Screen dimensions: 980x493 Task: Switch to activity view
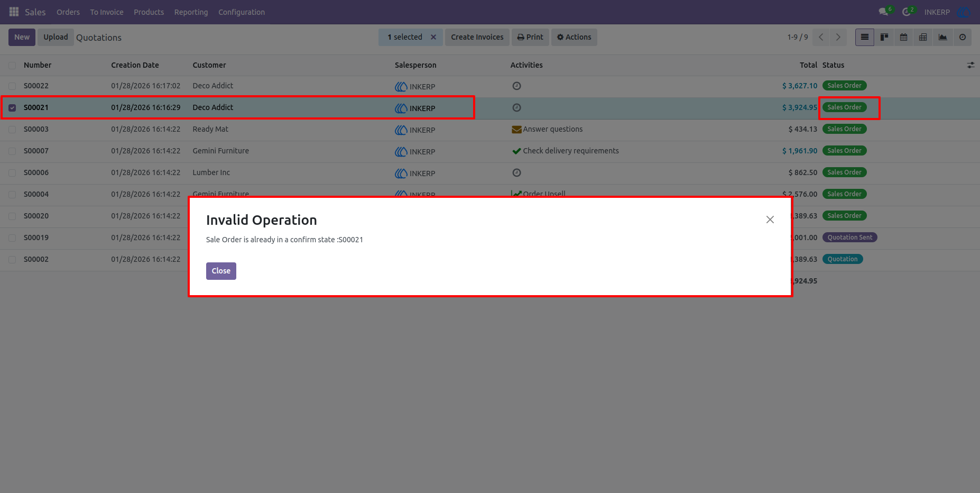963,37
